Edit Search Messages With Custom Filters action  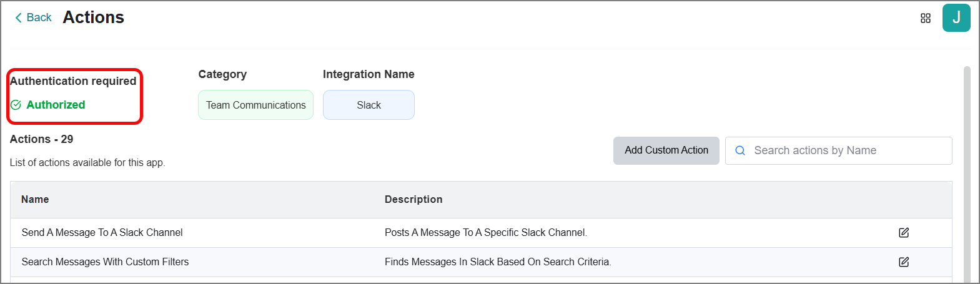(904, 262)
